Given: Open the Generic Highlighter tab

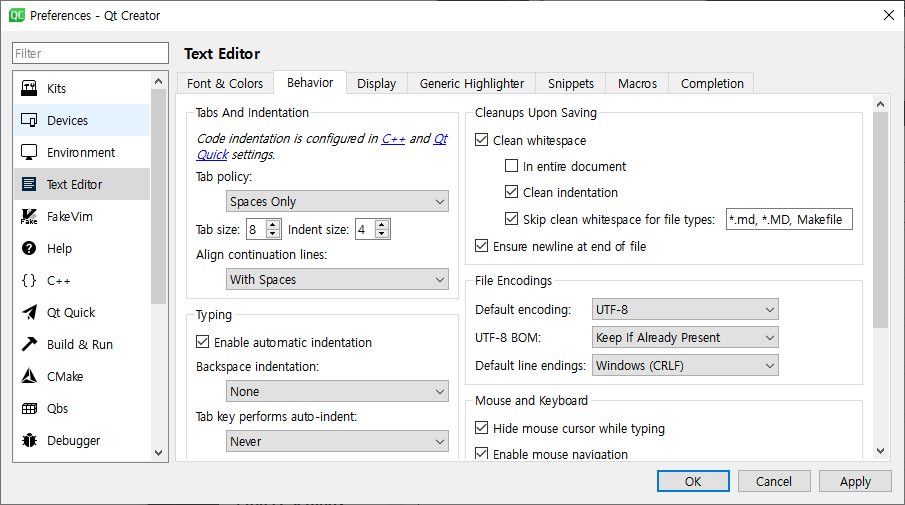Looking at the screenshot, I should pyautogui.click(x=472, y=84).
